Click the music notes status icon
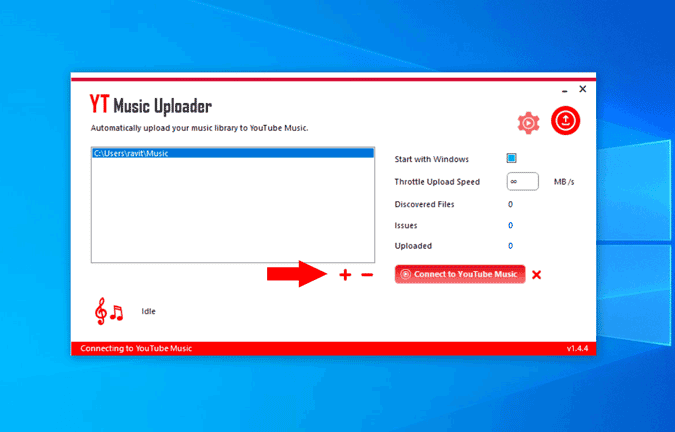 click(x=109, y=311)
